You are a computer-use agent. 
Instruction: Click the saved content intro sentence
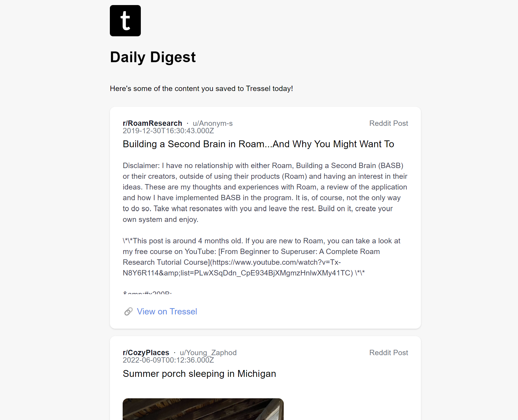click(x=201, y=89)
